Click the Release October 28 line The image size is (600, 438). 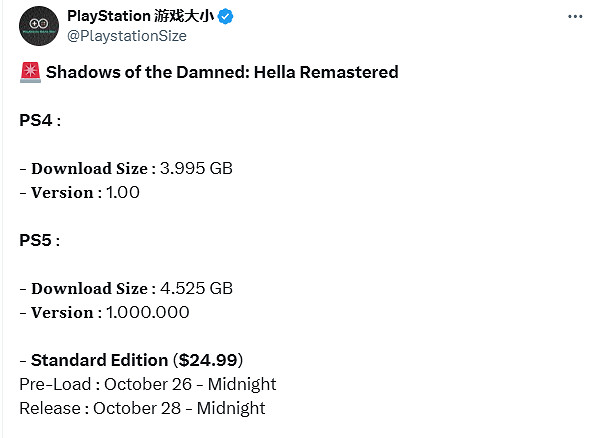click(142, 408)
